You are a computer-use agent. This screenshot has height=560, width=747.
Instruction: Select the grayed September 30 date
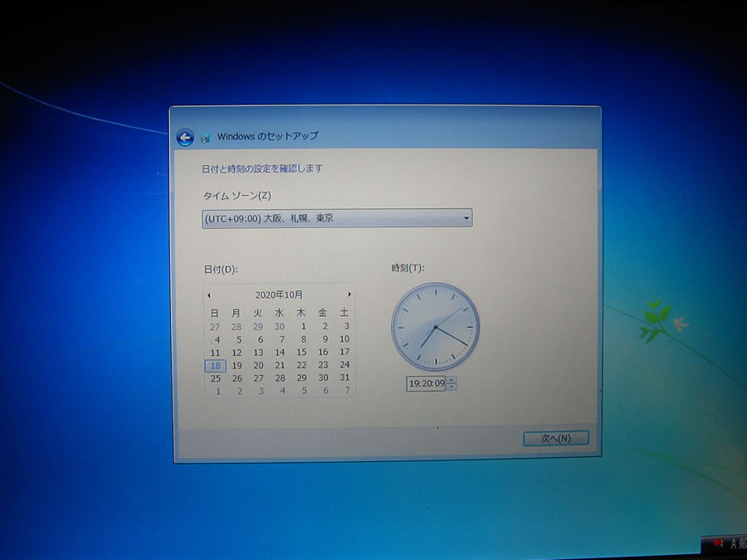pos(280,327)
